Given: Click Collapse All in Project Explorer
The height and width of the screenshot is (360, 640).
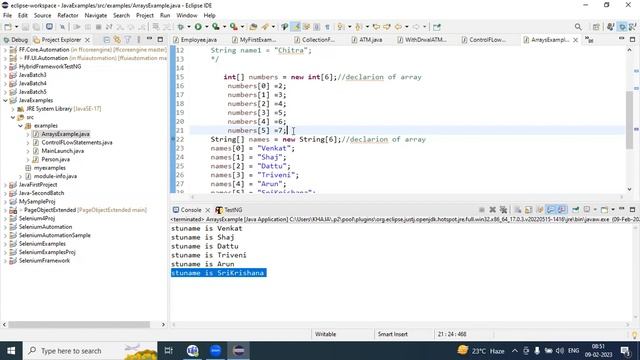Looking at the screenshot, I should [x=107, y=40].
